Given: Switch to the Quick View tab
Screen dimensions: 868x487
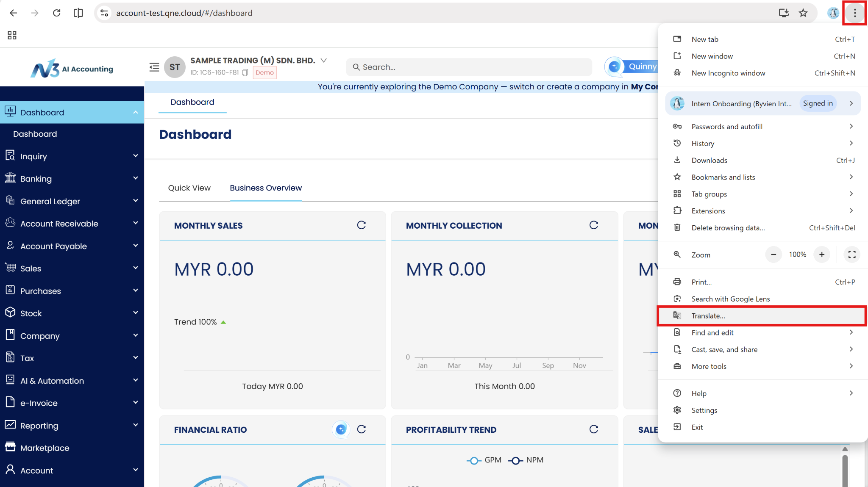Looking at the screenshot, I should [x=189, y=188].
